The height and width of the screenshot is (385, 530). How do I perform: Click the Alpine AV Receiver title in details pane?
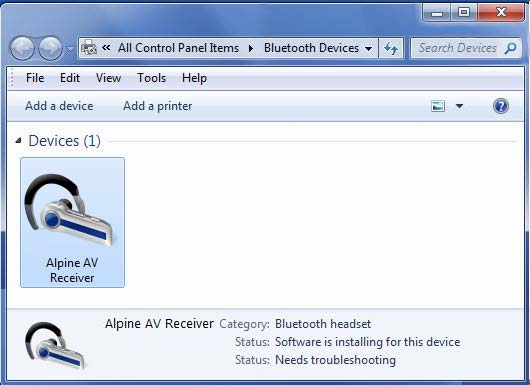point(159,324)
